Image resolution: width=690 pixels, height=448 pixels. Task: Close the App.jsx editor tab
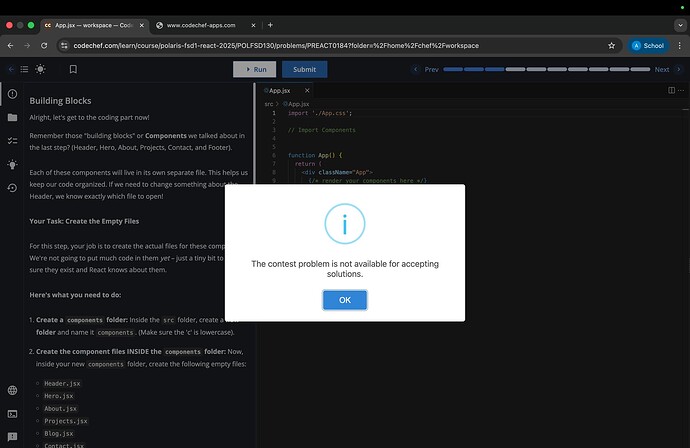307,91
